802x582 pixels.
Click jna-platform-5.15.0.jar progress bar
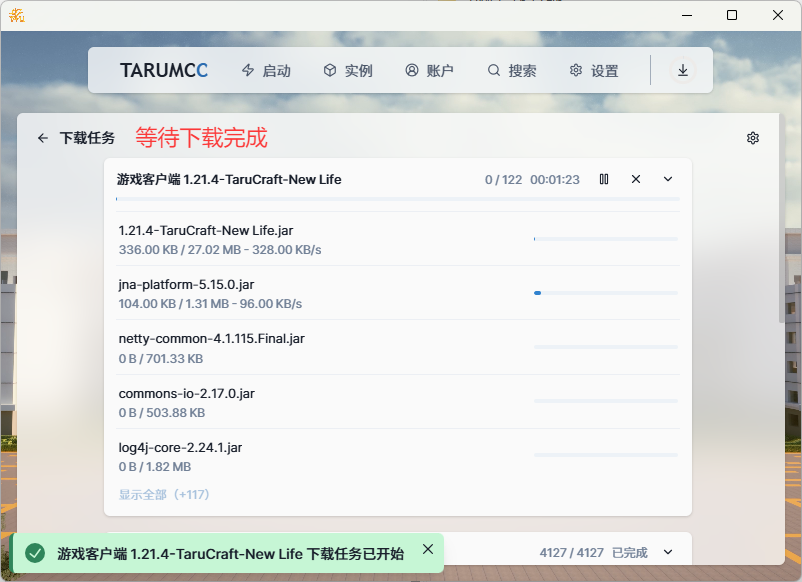point(605,293)
